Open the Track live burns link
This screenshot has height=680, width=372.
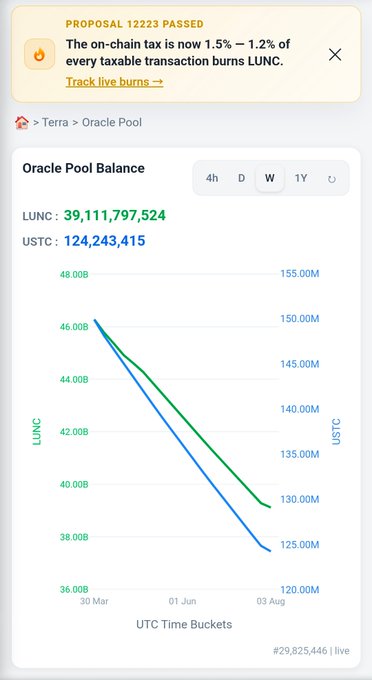coord(114,82)
